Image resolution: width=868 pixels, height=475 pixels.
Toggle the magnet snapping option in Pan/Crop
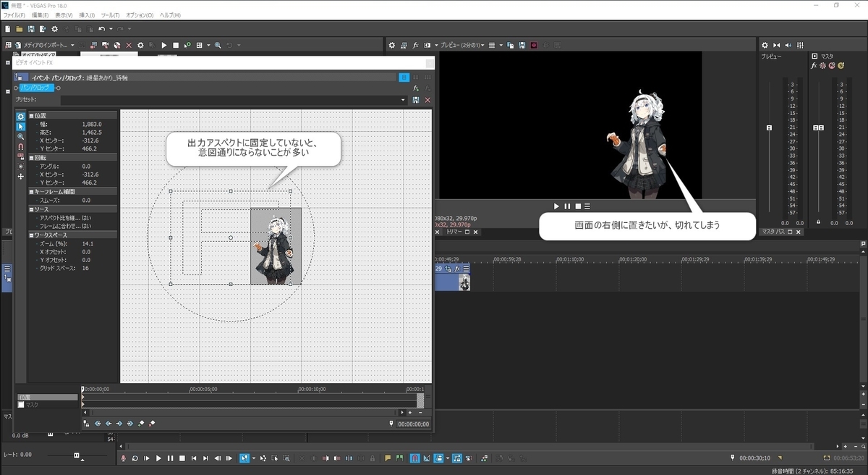pyautogui.click(x=20, y=146)
